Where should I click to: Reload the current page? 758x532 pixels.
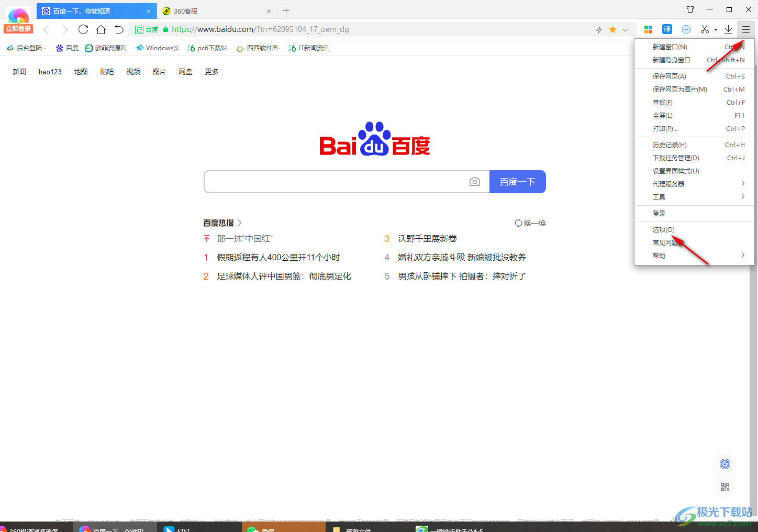83,29
